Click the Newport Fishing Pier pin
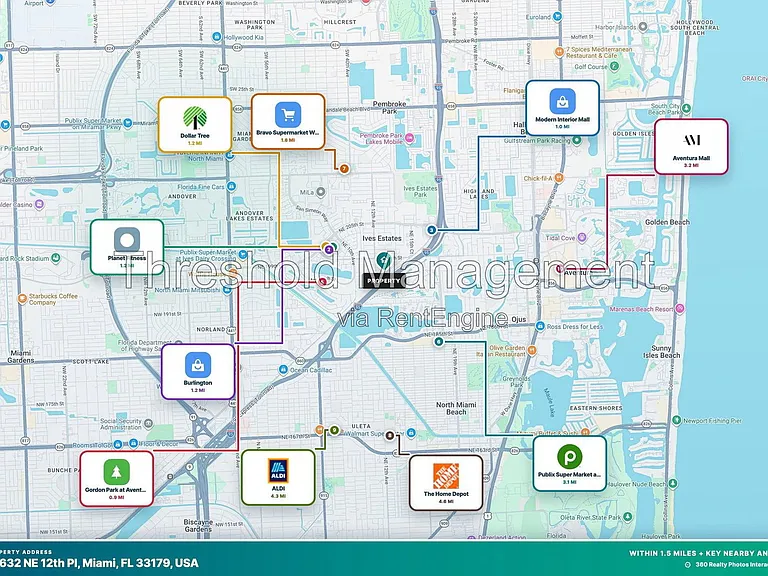The width and height of the screenshot is (768, 576). 676,420
